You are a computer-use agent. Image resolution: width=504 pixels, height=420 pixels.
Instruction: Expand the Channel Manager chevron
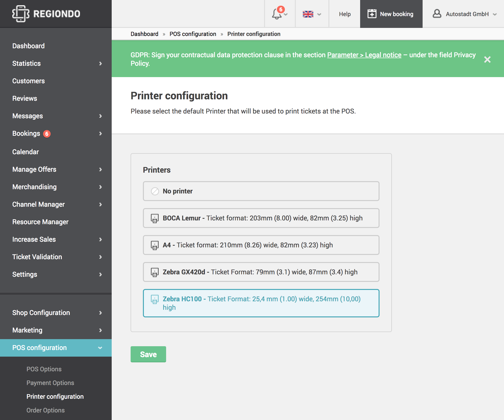click(x=100, y=205)
